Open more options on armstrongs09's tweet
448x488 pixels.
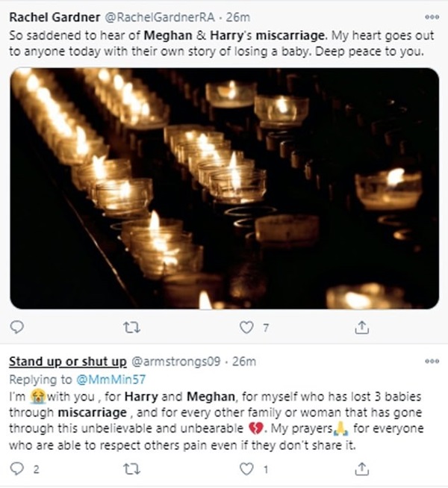pos(432,360)
